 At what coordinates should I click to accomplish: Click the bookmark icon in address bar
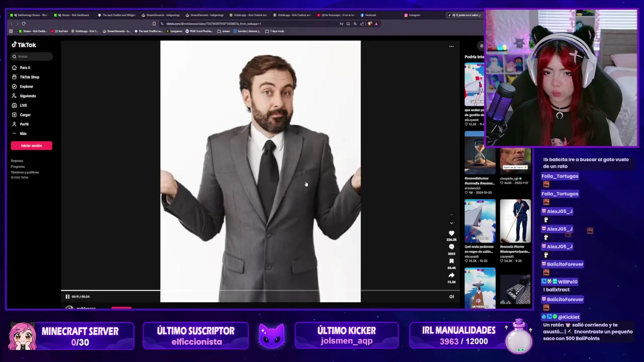click(154, 24)
